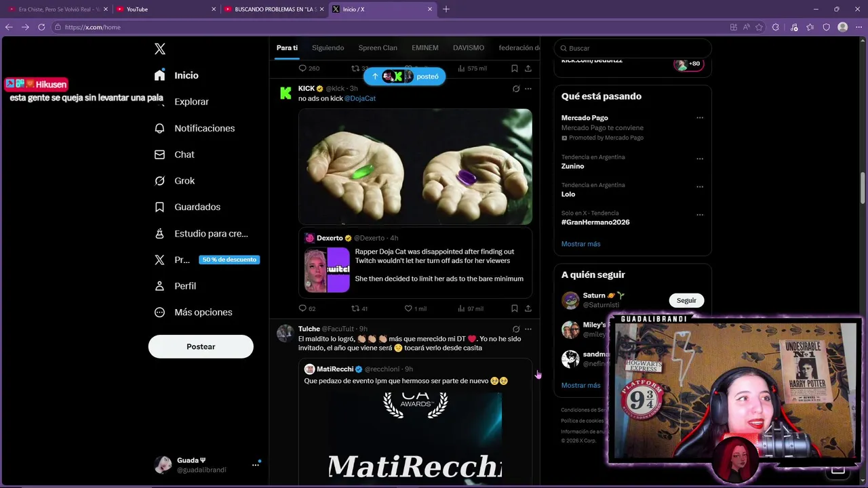Switch to Spreen Clan tab

(378, 48)
